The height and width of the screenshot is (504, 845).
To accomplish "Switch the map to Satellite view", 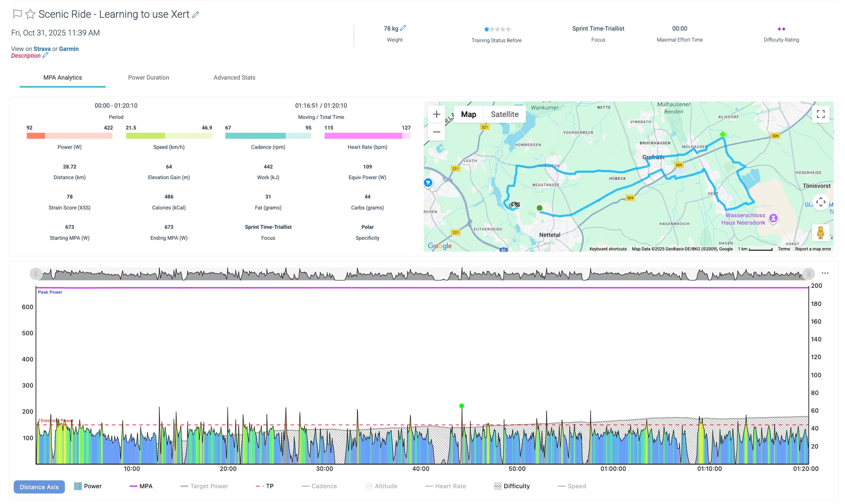I will pyautogui.click(x=504, y=114).
